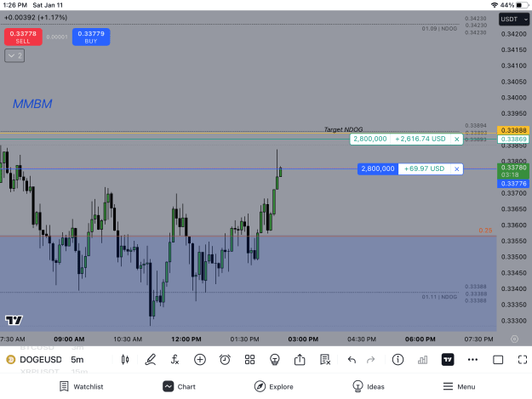Screen dimensions: 532x399
Task: Select the 01.11 | NDOG label
Action: point(439,297)
